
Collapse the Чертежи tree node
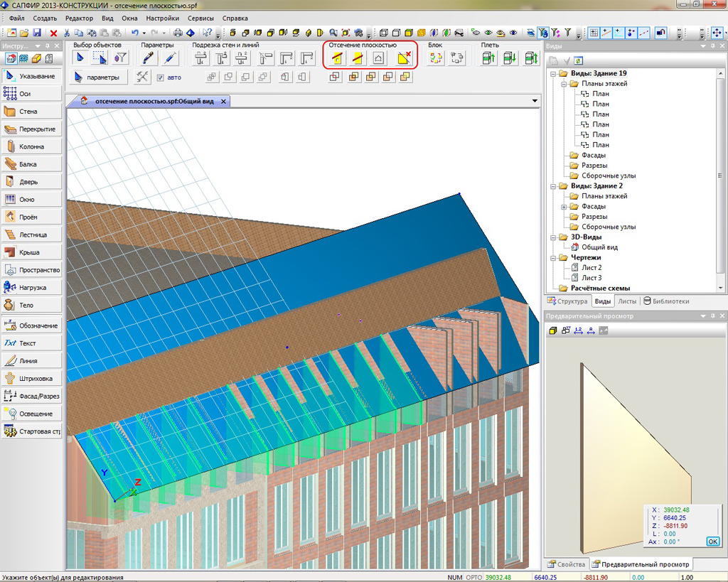(x=553, y=258)
